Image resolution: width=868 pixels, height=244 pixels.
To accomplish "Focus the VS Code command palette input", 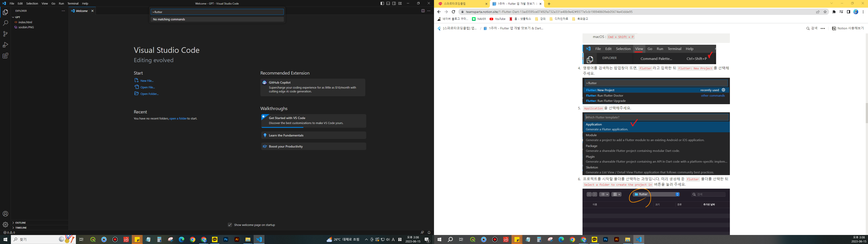I will click(x=217, y=12).
